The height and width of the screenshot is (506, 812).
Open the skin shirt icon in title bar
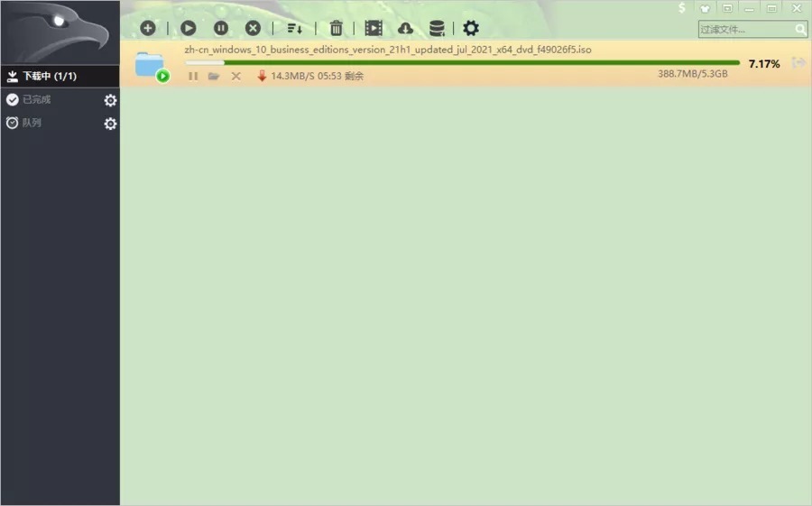click(705, 8)
